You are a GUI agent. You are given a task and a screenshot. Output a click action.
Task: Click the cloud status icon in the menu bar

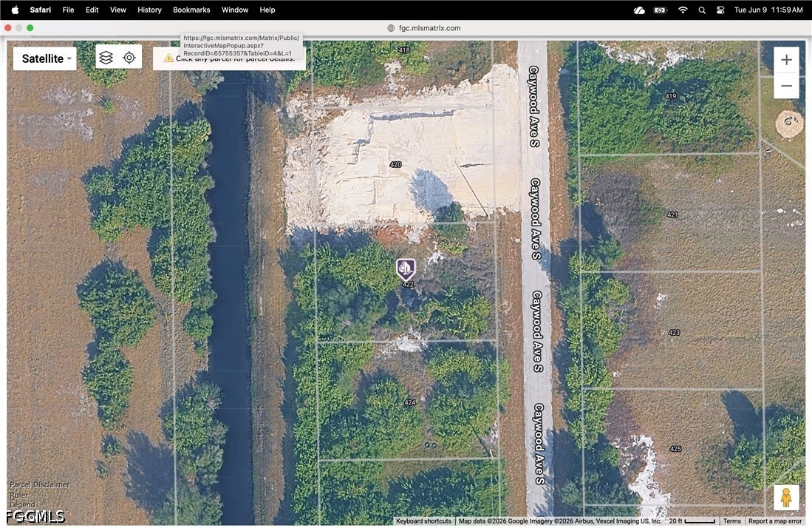tap(639, 10)
